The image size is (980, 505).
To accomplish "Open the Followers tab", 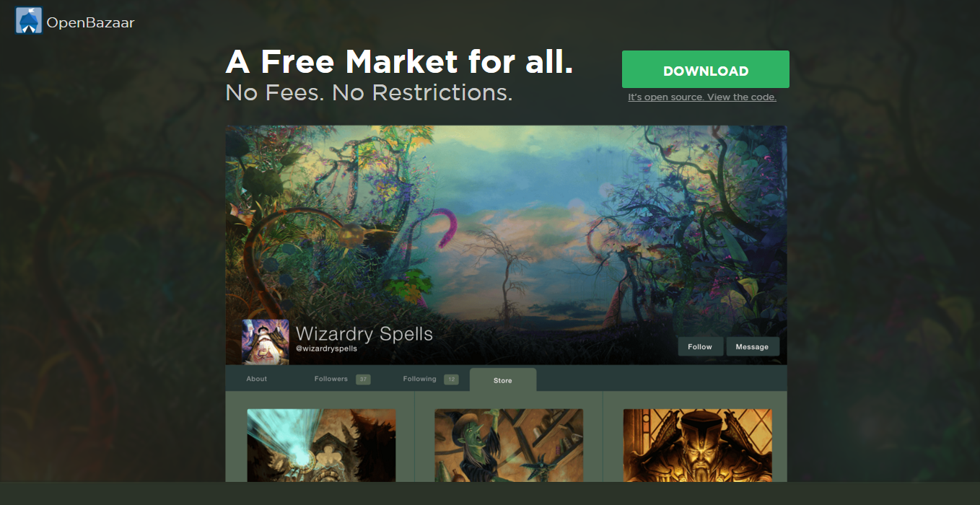I will coord(331,379).
